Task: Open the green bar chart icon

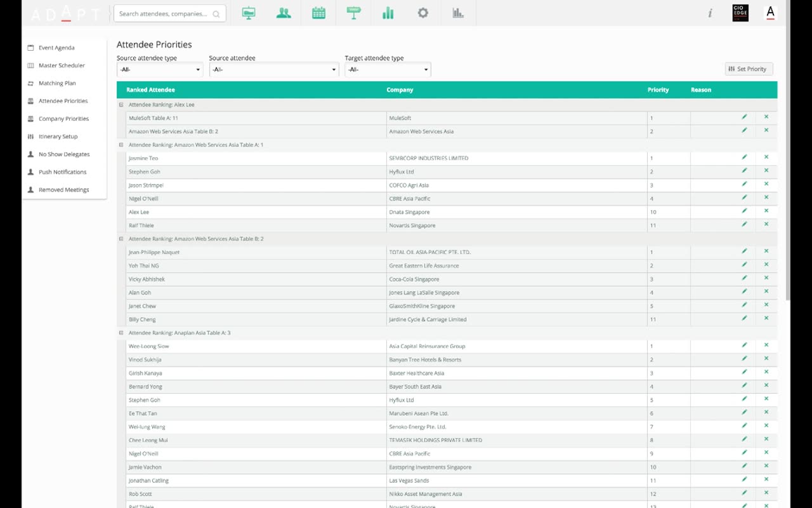Action: click(x=388, y=13)
